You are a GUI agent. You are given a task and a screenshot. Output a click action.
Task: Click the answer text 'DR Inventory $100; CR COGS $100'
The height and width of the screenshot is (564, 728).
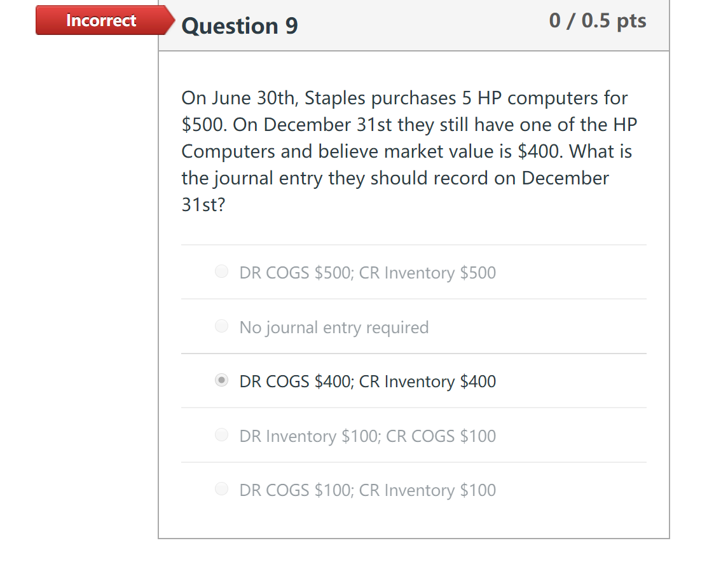click(367, 436)
